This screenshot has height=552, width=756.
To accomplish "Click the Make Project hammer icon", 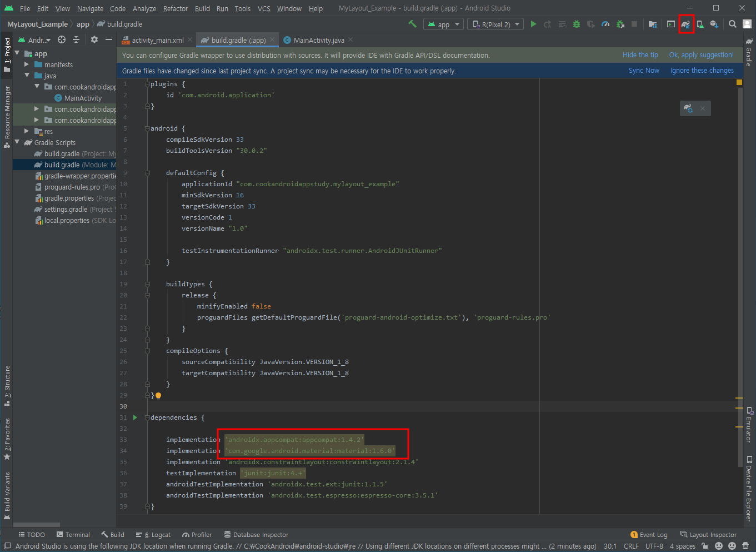I will 412,24.
